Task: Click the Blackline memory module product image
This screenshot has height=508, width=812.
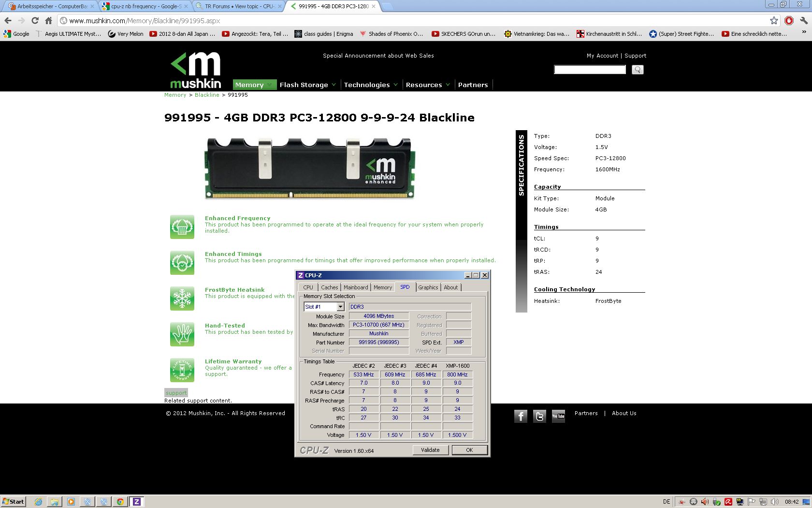Action: click(x=309, y=167)
